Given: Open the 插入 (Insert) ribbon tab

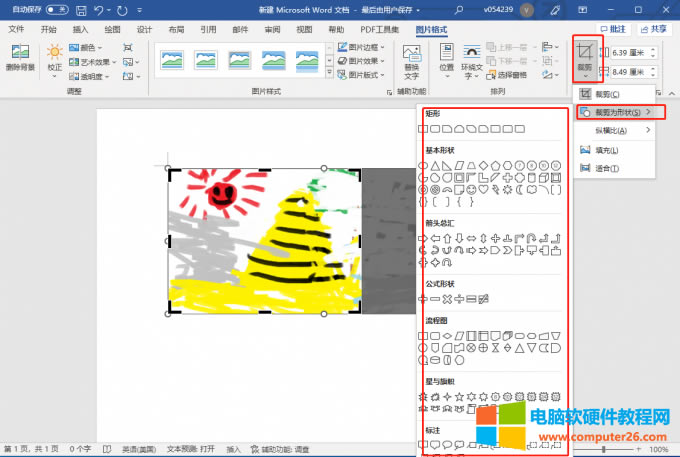Looking at the screenshot, I should click(81, 30).
